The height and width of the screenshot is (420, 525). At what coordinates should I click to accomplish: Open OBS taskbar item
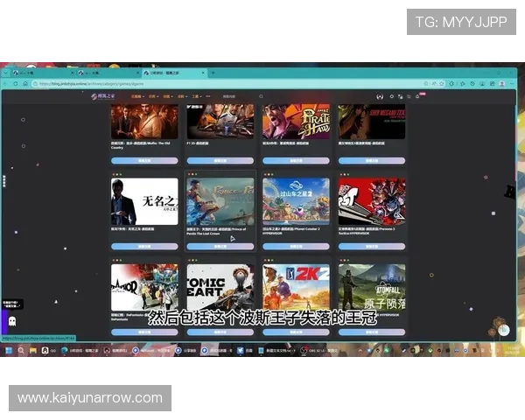[x=319, y=350]
